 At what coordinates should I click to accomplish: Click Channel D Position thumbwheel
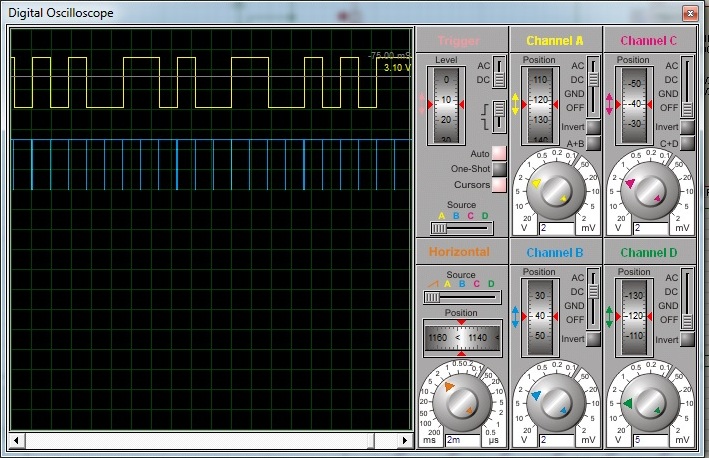[x=634, y=318]
